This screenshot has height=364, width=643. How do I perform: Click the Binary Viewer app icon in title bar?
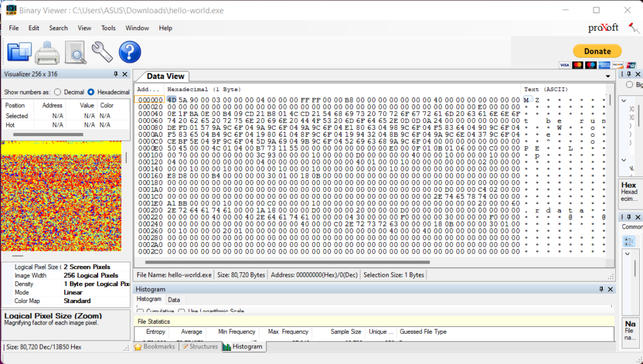pos(11,10)
